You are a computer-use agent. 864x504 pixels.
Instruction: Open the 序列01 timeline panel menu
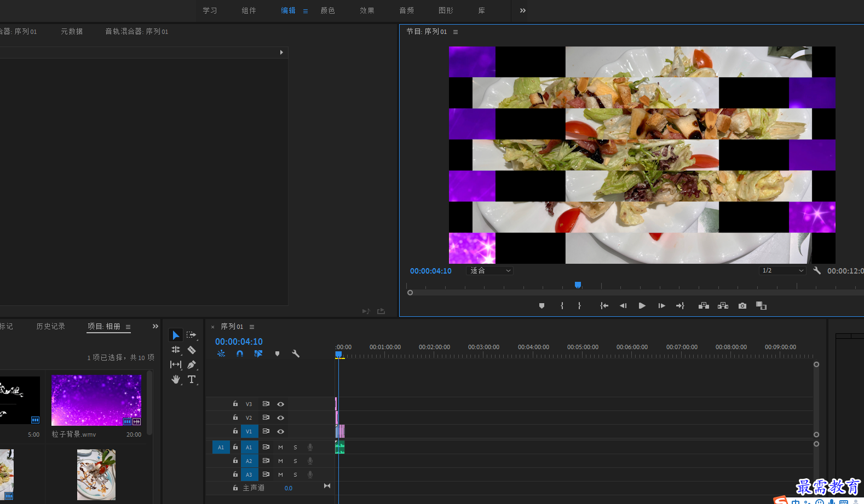point(252,327)
